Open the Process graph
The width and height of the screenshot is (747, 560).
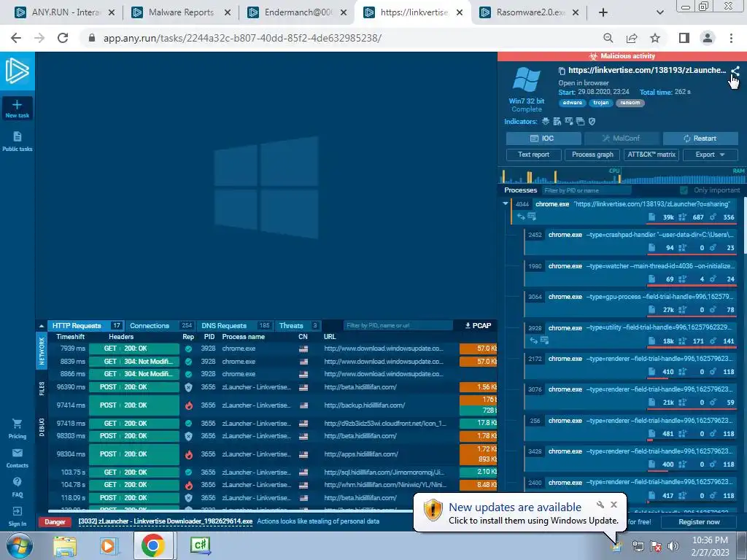coord(592,155)
